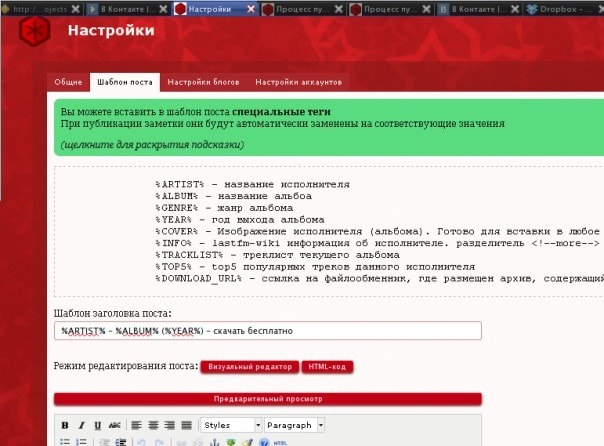This screenshot has width=604, height=446.
Task: Select the Шаблон поста tab
Action: 125,82
